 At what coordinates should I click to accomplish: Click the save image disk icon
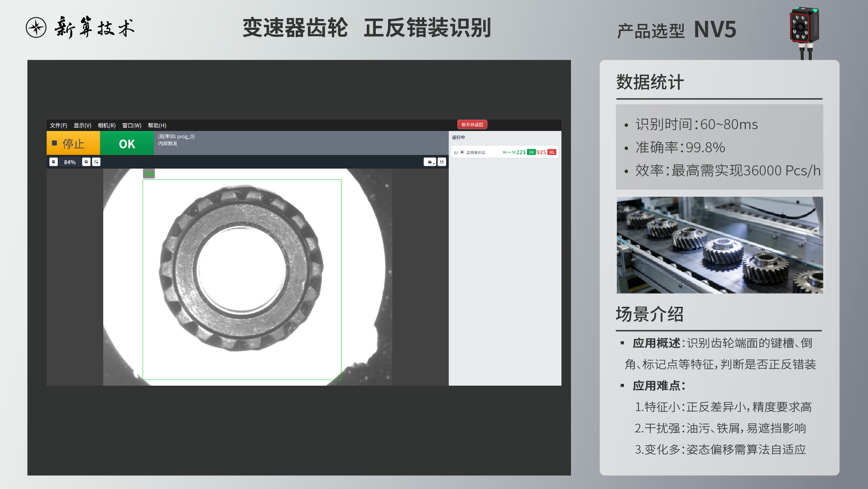442,162
